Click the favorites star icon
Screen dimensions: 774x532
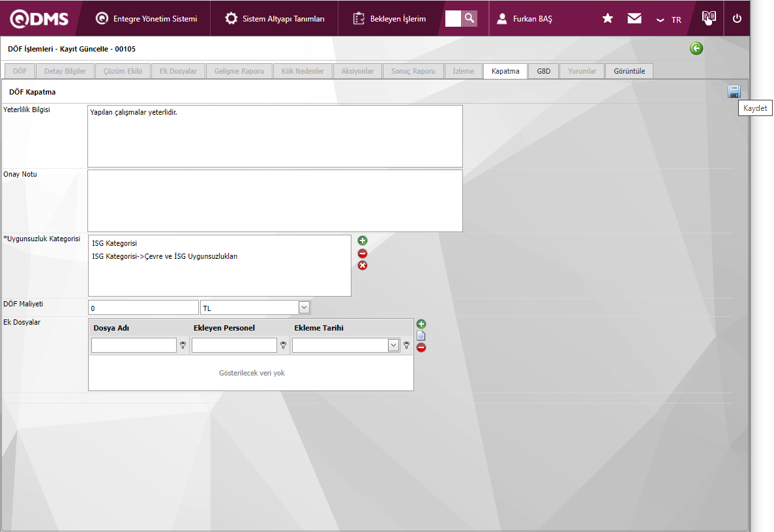click(608, 18)
